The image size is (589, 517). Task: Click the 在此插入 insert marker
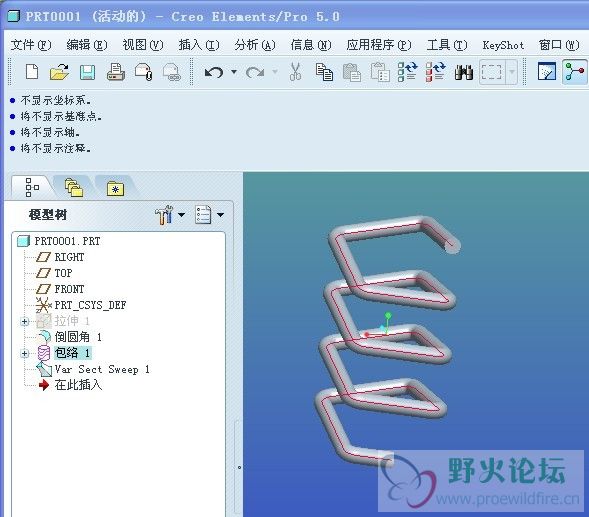(78, 385)
